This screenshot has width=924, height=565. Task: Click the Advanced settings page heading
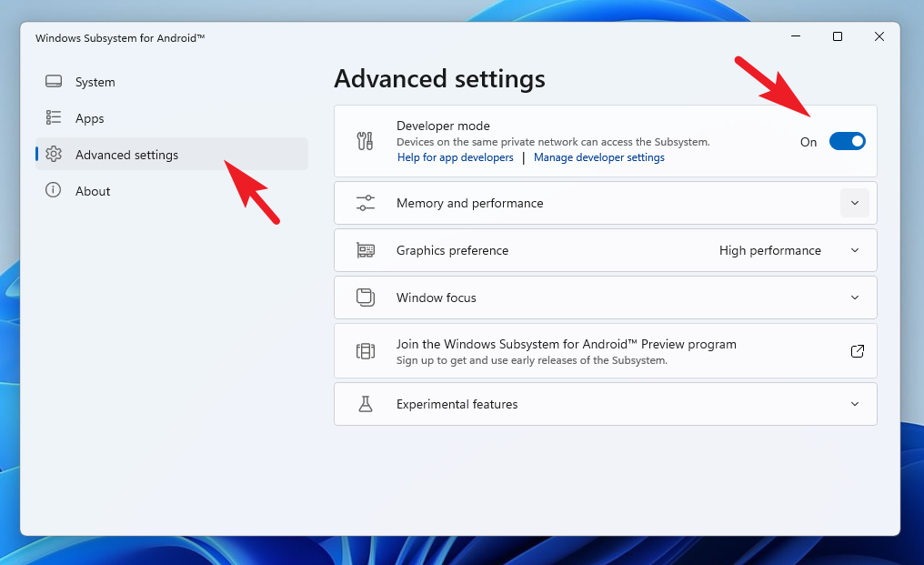pyautogui.click(x=439, y=78)
